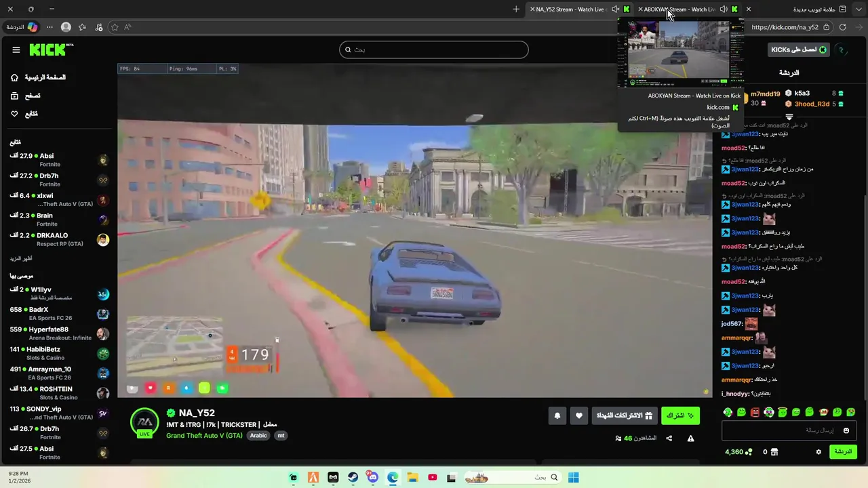Click the Get KICKs button
The width and height of the screenshot is (868, 488).
point(799,49)
